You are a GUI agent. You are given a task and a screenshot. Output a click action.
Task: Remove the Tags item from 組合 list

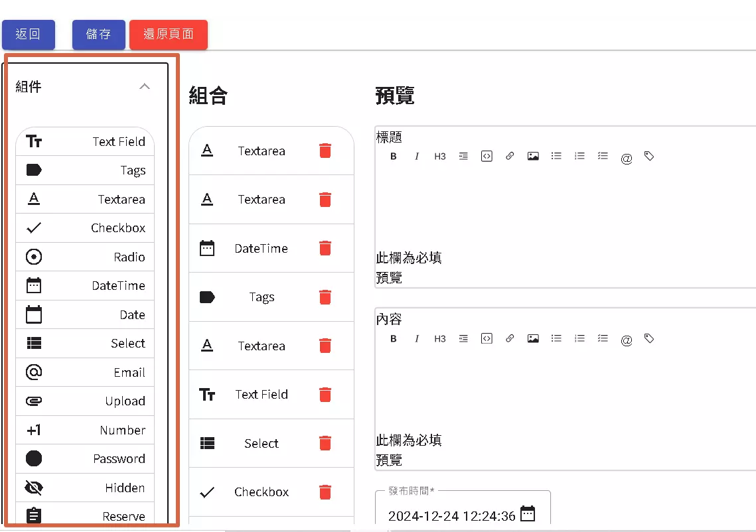tap(325, 297)
